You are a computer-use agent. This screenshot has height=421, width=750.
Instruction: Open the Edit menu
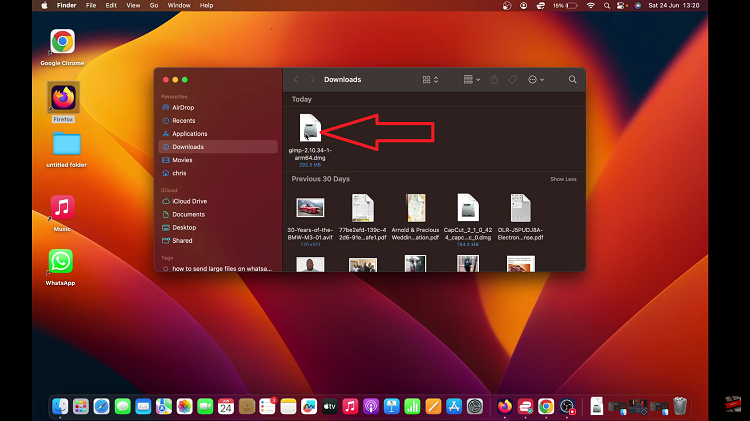pos(111,5)
